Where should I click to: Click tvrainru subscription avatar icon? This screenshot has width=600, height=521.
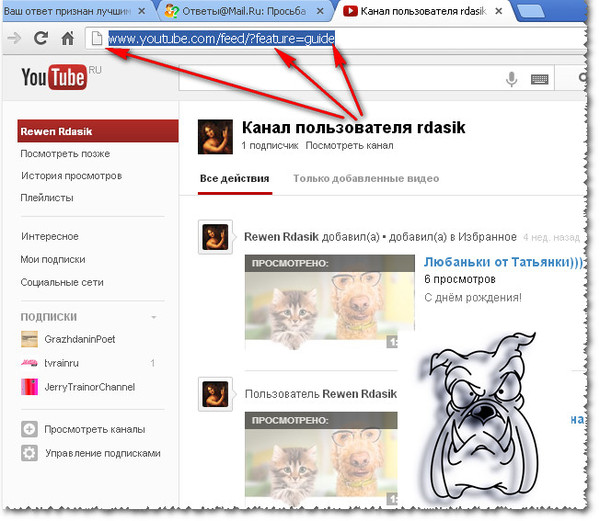pyautogui.click(x=29, y=363)
